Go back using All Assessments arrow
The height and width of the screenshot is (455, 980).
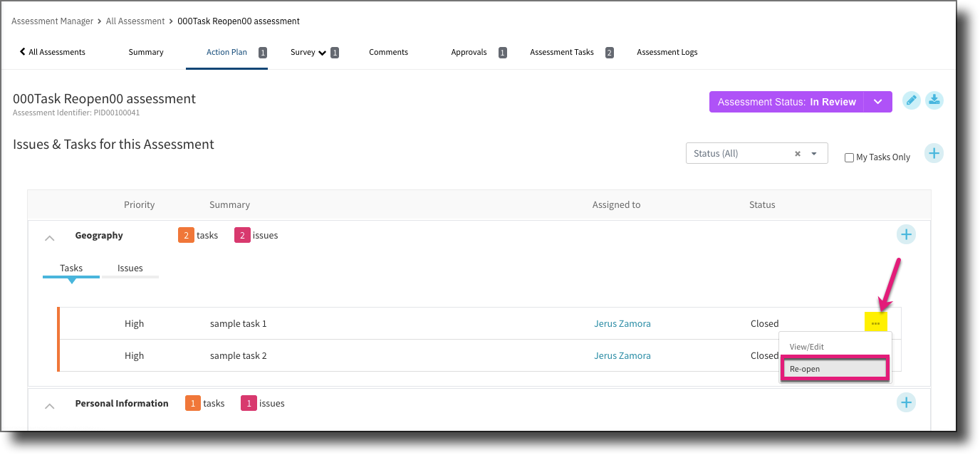(x=52, y=52)
